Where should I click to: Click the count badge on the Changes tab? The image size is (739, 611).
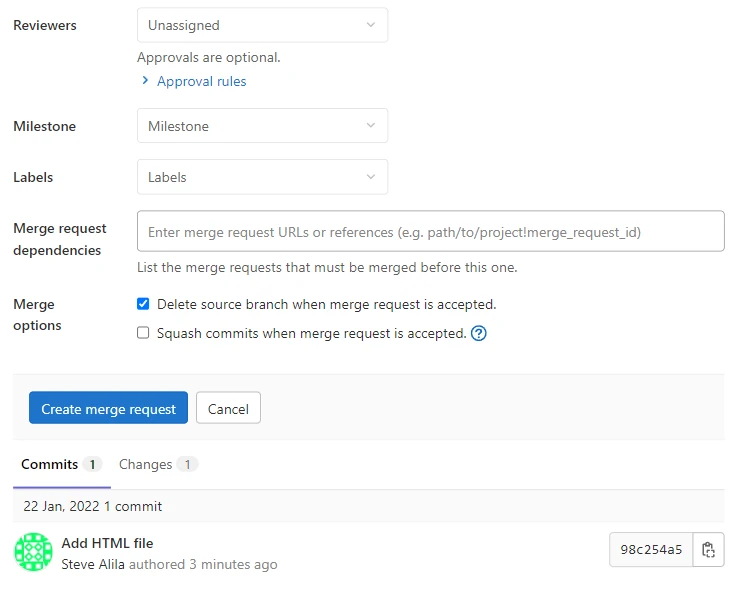coord(187,464)
